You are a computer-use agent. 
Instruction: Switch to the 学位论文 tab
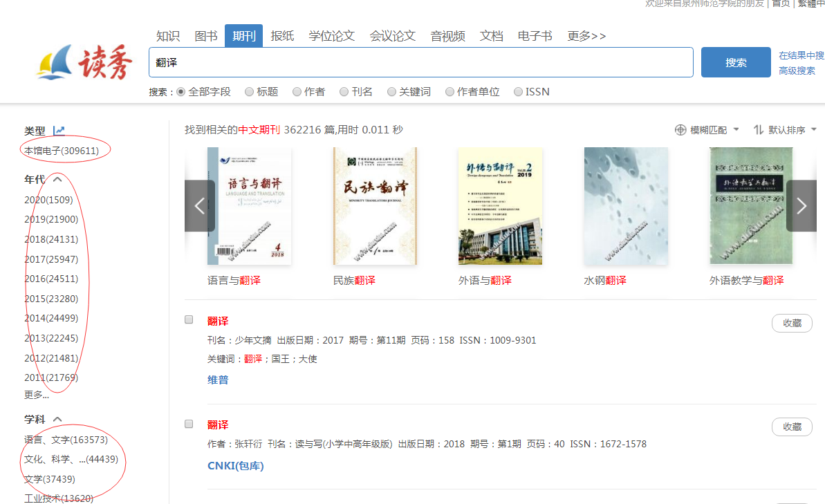click(331, 36)
